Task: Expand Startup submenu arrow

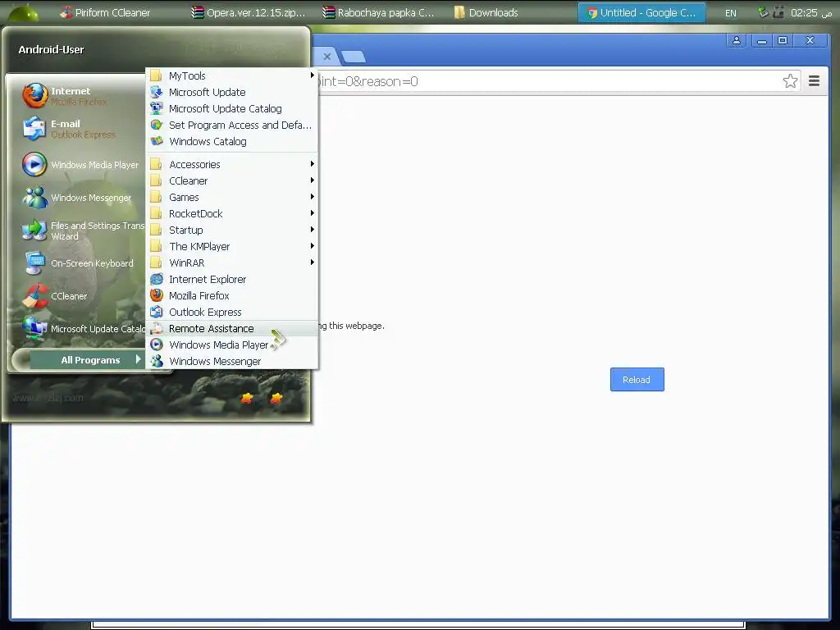Action: (x=312, y=230)
